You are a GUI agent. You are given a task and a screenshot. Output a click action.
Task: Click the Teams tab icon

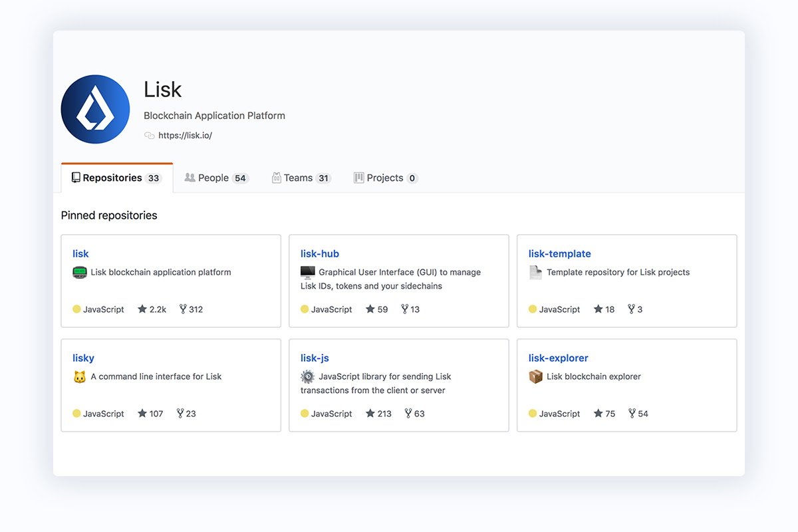point(276,178)
